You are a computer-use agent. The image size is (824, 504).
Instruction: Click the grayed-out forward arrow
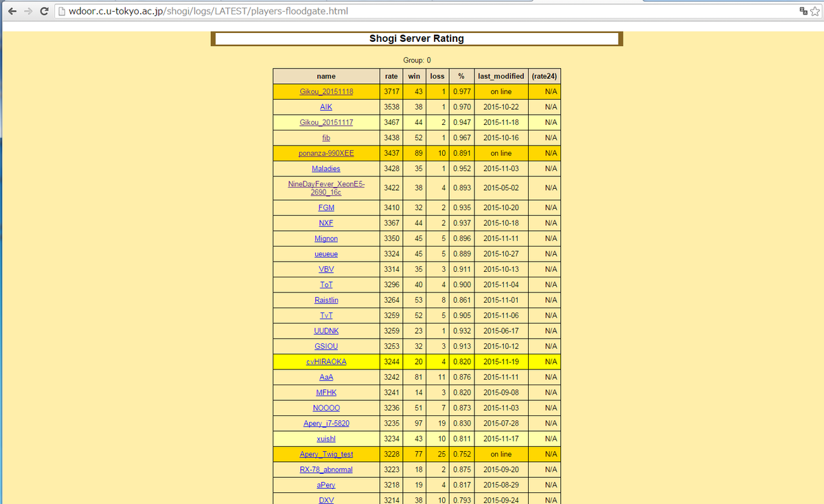point(27,10)
